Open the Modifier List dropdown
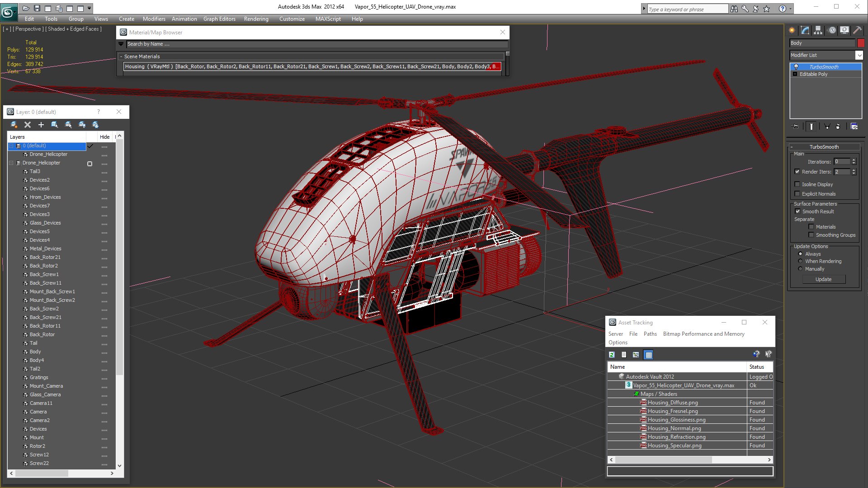This screenshot has width=868, height=488. pyautogui.click(x=859, y=55)
